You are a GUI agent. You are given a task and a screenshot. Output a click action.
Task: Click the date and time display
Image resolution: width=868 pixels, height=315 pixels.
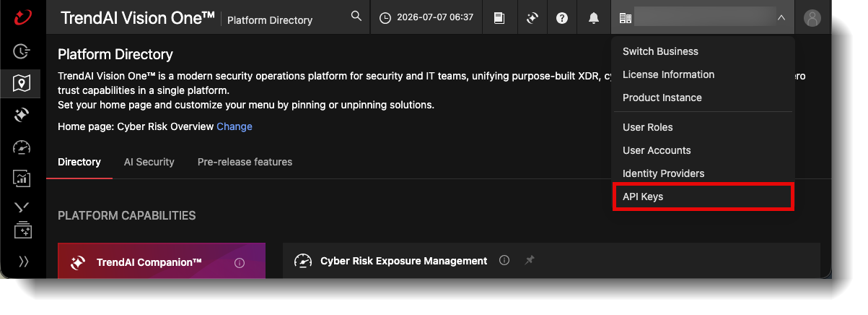click(x=427, y=17)
